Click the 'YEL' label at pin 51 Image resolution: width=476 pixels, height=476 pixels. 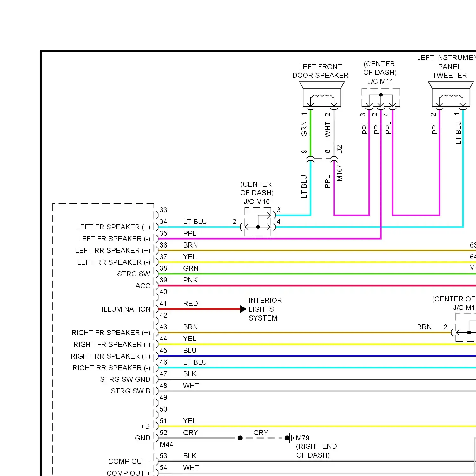tap(189, 421)
